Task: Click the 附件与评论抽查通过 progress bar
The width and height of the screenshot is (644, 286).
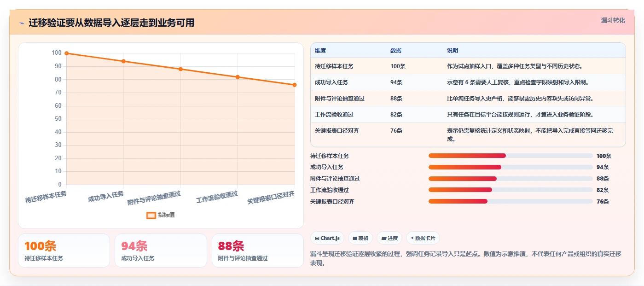Action: click(511, 179)
